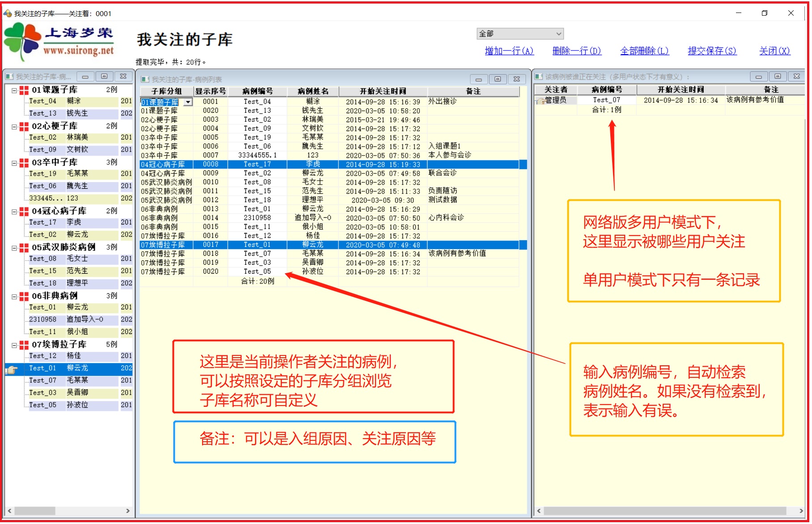Click 提交保存(S) to save changes
812x524 pixels.
point(712,51)
